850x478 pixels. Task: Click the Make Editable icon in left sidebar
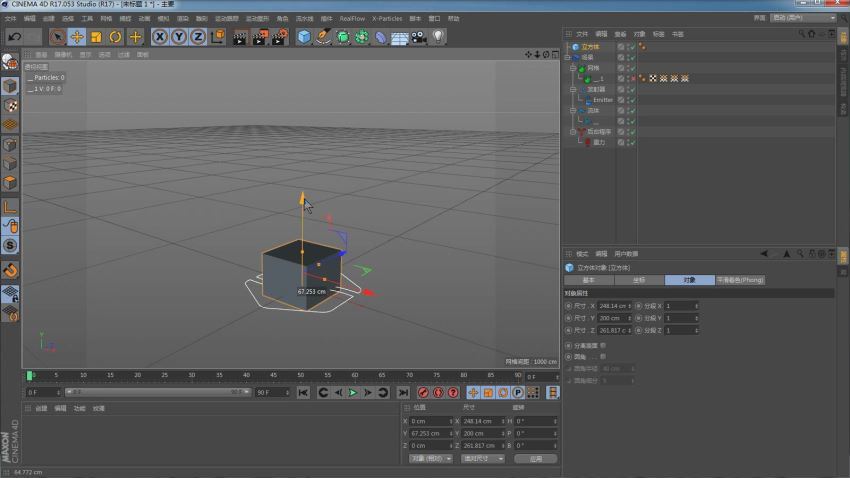click(10, 62)
